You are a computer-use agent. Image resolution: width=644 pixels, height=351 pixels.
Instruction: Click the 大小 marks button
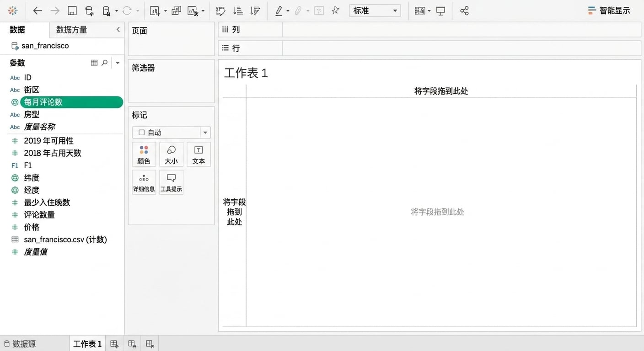tap(171, 154)
